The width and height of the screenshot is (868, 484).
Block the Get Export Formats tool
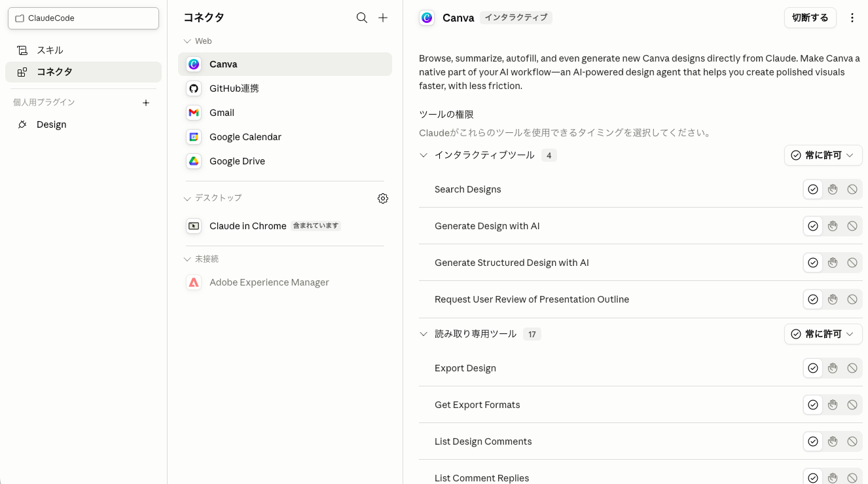tap(852, 405)
